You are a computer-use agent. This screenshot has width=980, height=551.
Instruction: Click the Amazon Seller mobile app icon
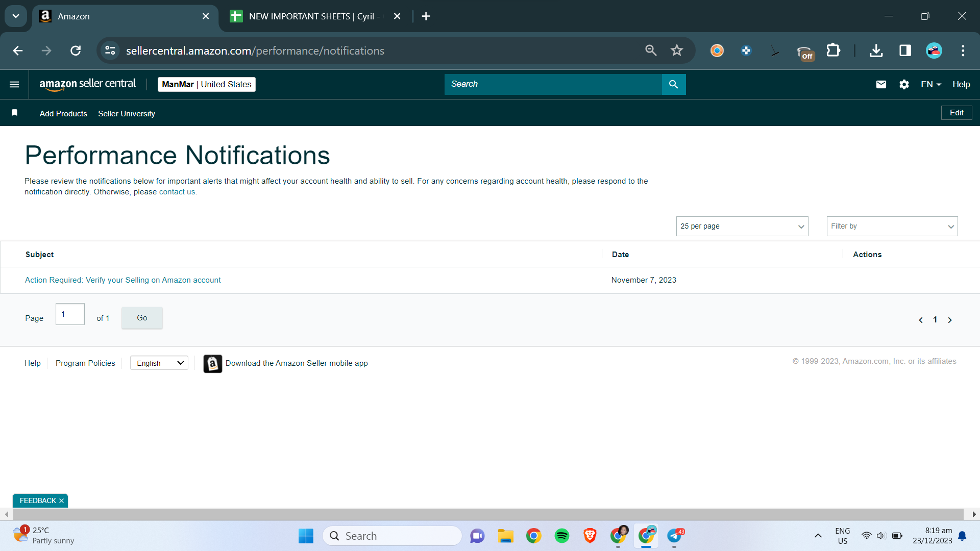point(213,364)
